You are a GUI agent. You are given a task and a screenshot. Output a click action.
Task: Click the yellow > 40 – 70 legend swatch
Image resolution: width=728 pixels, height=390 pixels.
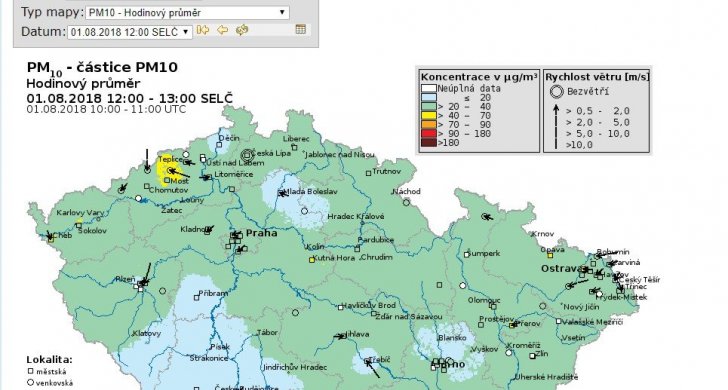tap(429, 116)
